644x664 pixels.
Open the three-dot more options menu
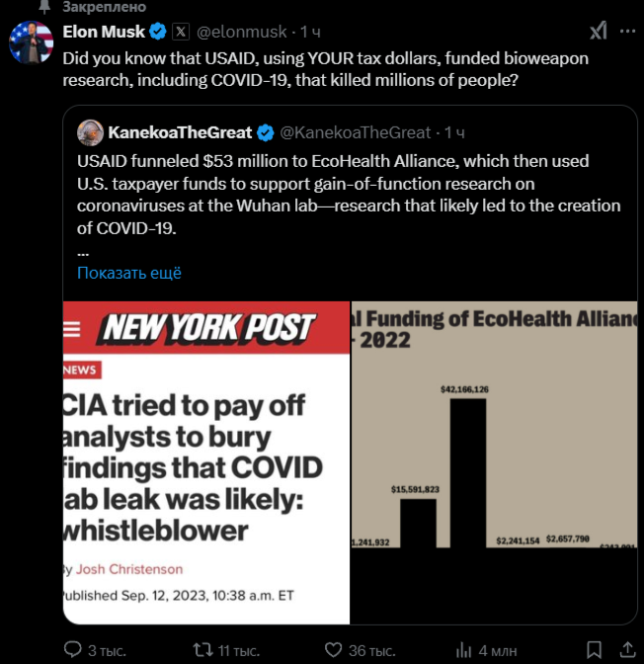[x=627, y=32]
